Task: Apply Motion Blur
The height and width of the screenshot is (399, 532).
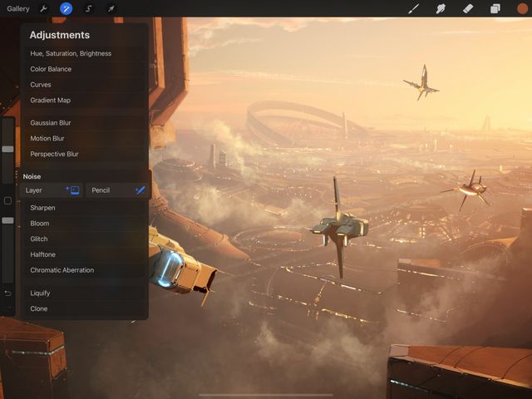Action: pyautogui.click(x=85, y=139)
